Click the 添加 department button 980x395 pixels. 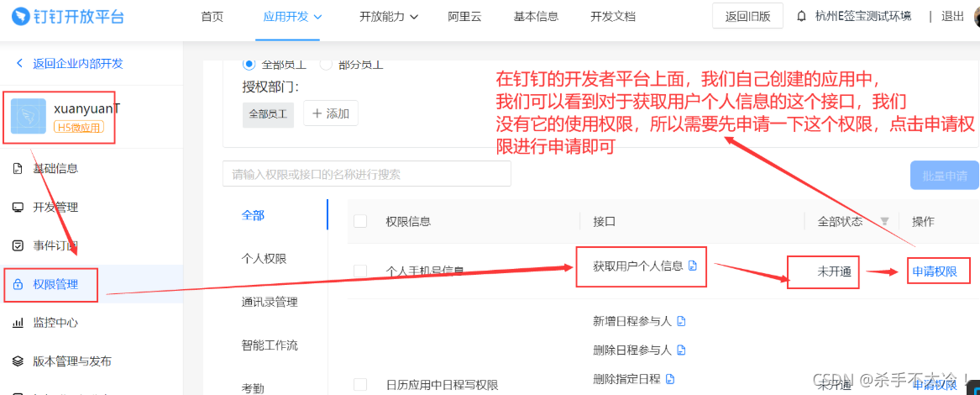[x=331, y=113]
